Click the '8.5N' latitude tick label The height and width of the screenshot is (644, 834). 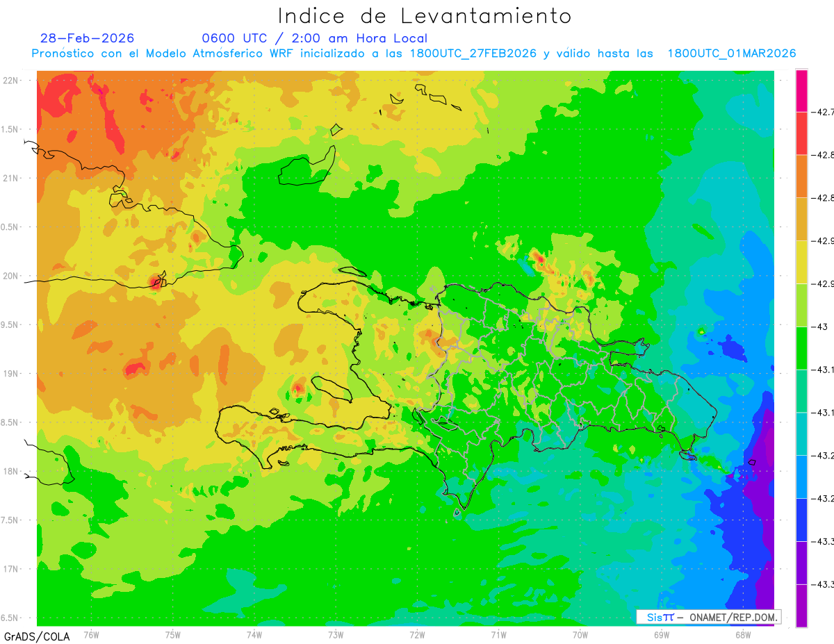coord(10,423)
